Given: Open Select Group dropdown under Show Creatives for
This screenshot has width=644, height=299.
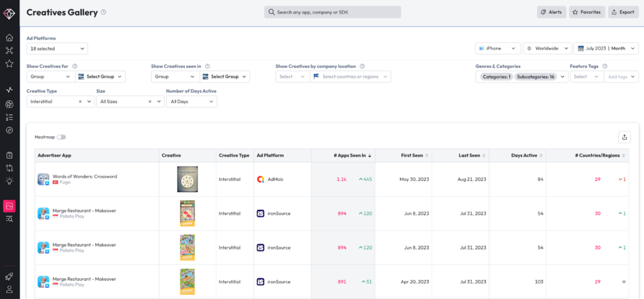Looking at the screenshot, I should [101, 77].
